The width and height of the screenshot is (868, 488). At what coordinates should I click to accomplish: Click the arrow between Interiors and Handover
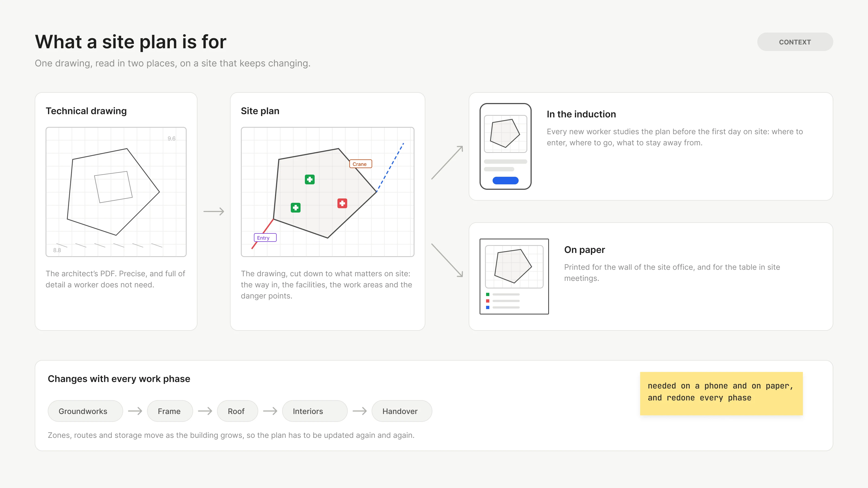359,411
